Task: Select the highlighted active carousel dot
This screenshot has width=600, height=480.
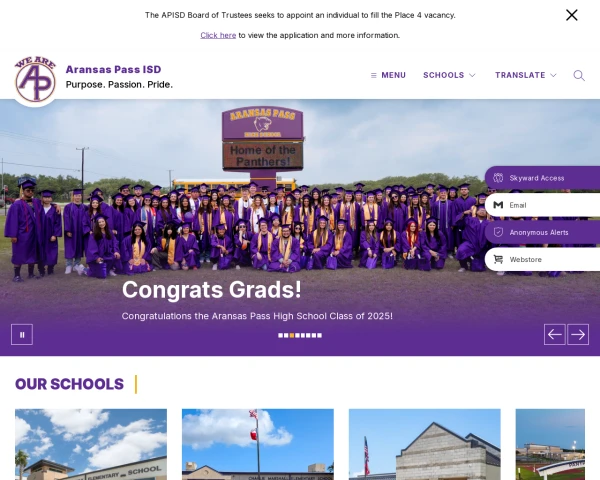Action: click(292, 335)
